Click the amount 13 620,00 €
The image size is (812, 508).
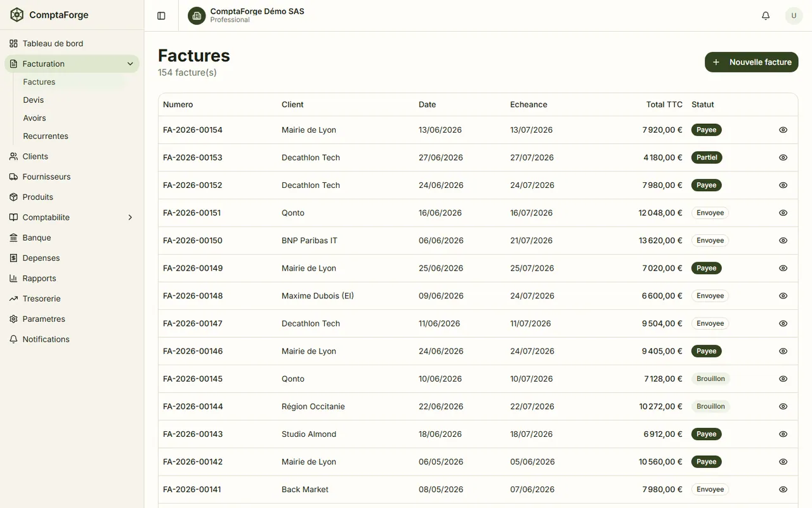click(x=660, y=241)
